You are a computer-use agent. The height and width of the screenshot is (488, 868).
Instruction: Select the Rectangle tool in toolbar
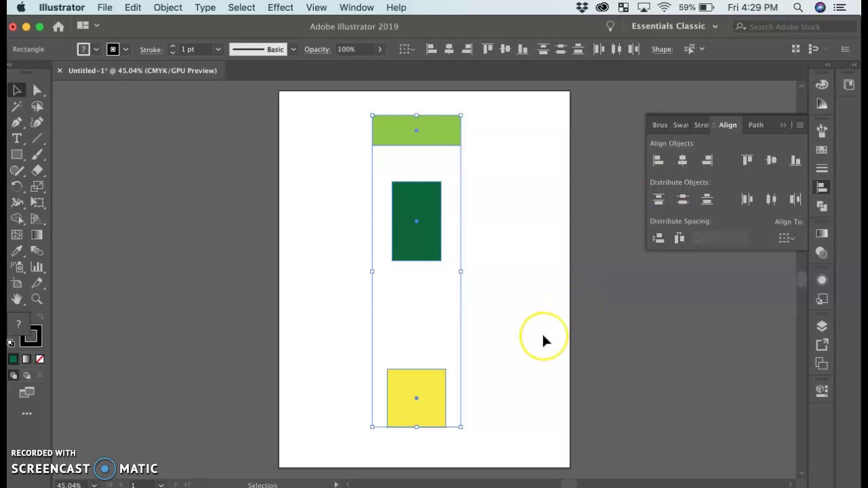coord(17,155)
